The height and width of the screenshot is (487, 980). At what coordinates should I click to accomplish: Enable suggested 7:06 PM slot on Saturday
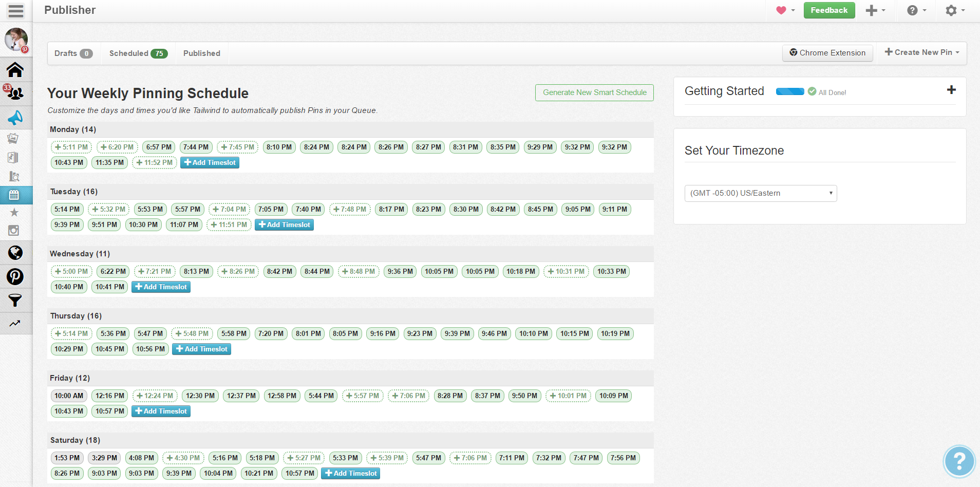click(x=470, y=458)
